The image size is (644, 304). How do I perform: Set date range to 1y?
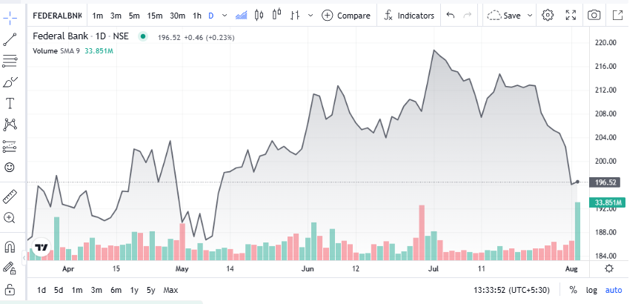click(x=134, y=290)
